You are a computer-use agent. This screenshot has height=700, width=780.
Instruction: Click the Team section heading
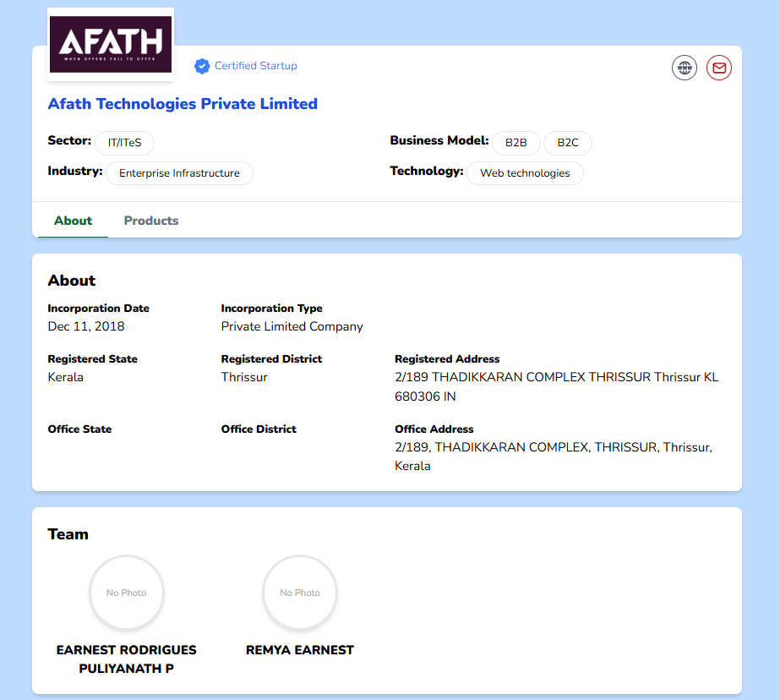(x=68, y=534)
